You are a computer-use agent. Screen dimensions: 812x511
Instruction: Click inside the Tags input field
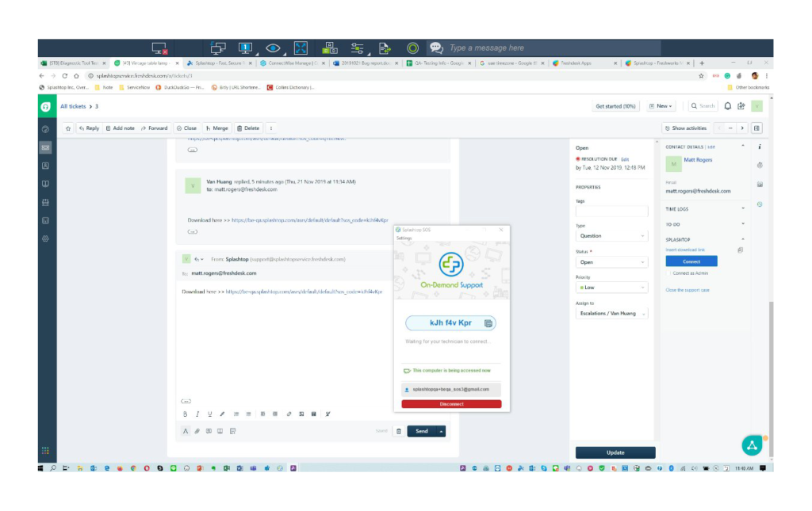[611, 211]
